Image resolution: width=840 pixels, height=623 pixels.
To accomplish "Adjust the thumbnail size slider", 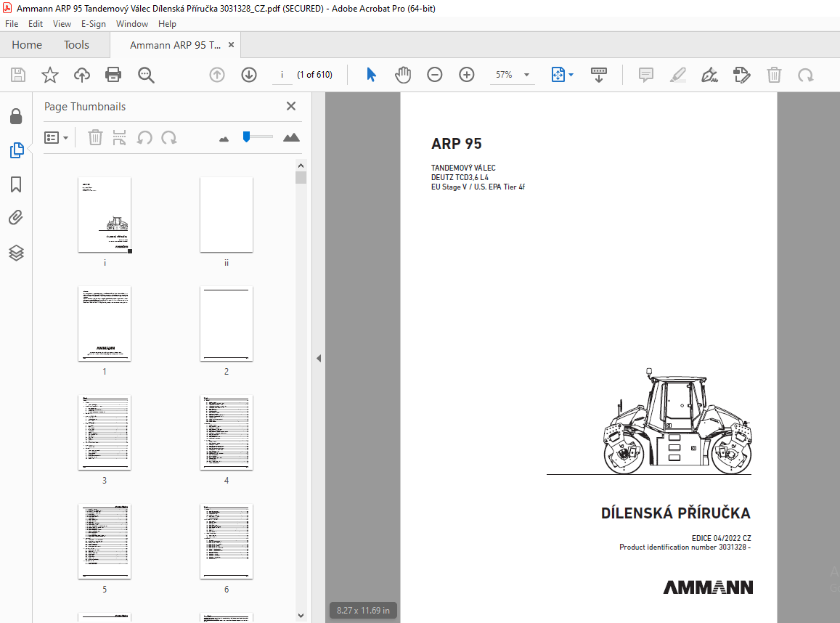I will (x=246, y=137).
